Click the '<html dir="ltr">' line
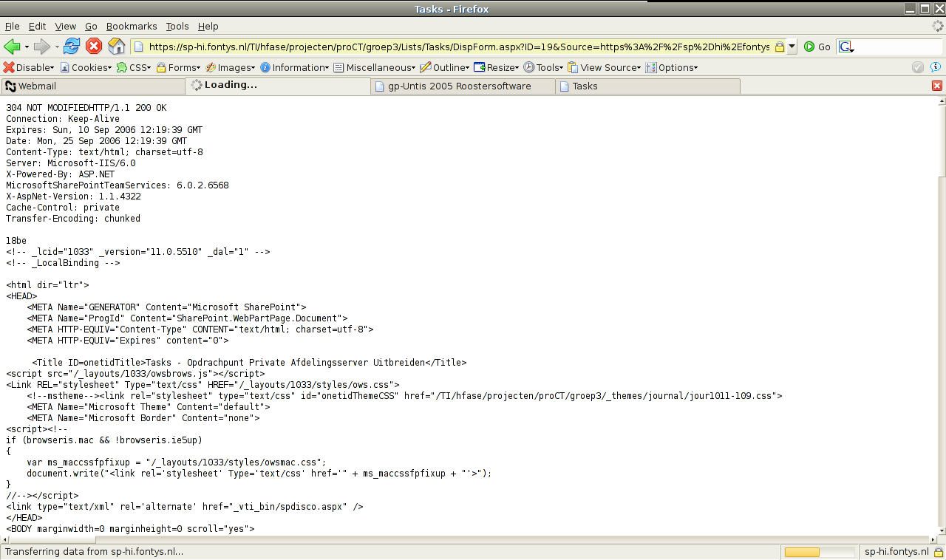 (x=47, y=285)
